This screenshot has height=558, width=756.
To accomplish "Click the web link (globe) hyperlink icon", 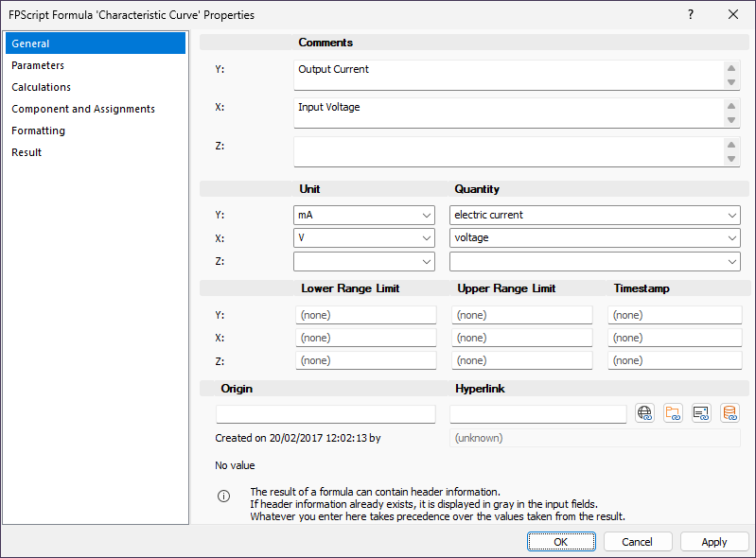I will tap(645, 413).
